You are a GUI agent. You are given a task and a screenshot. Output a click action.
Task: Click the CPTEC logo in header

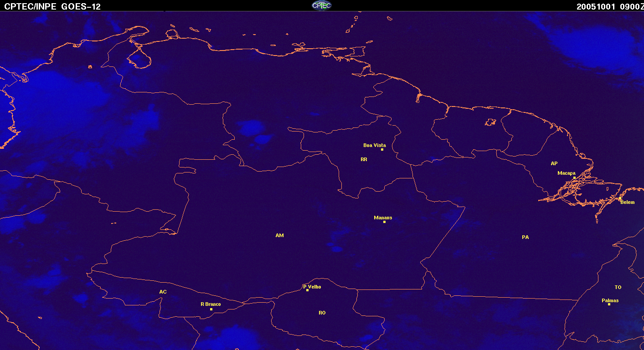[322, 5]
